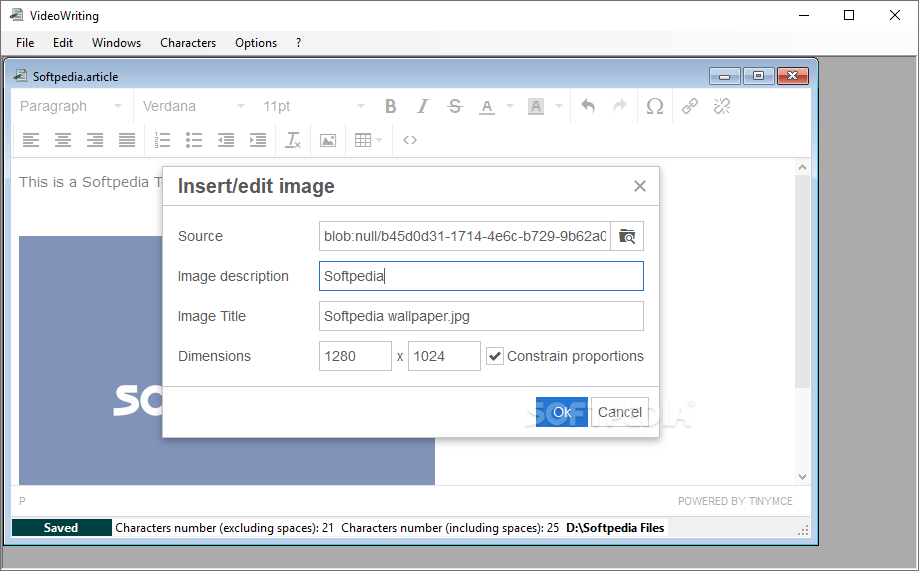This screenshot has width=919, height=571.
Task: Click the Image Title field
Action: [481, 316]
